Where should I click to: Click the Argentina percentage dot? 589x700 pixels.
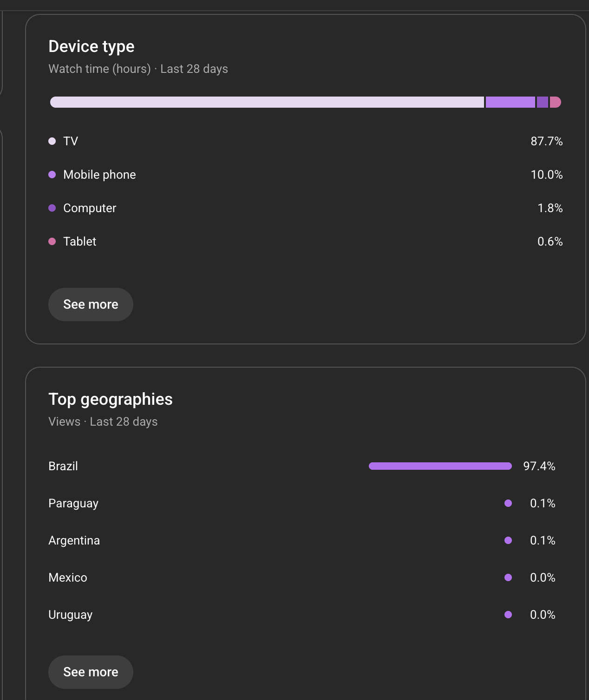[508, 540]
